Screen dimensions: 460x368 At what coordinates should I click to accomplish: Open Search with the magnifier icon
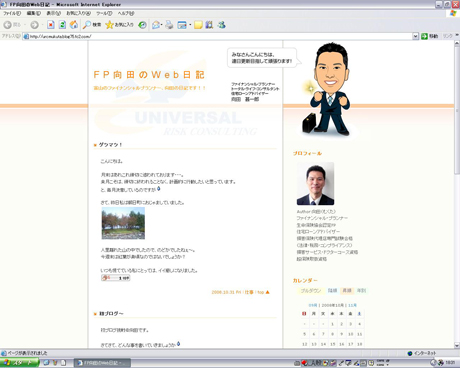tap(92, 25)
